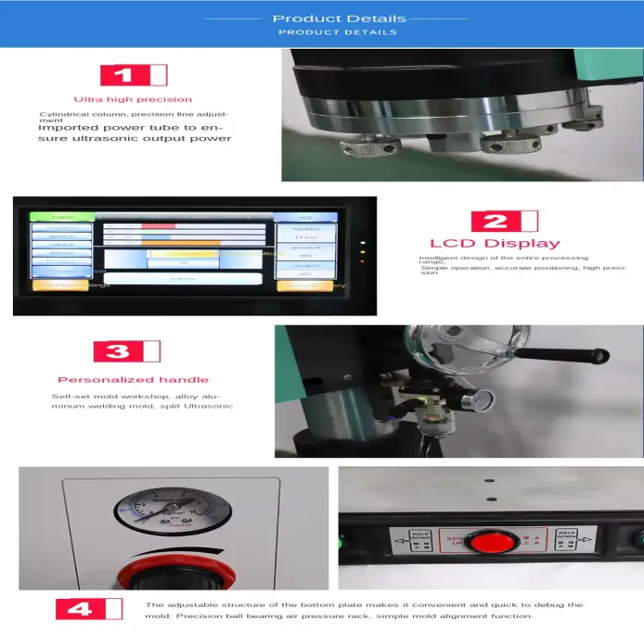Screen dimensions: 644x644
Task: Click the Personalized handle heading
Action: (133, 379)
